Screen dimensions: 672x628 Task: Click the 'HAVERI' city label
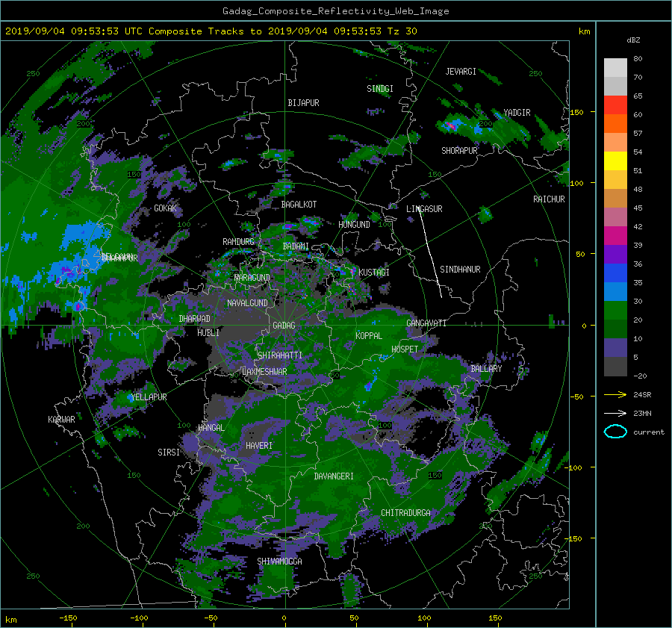coord(259,446)
